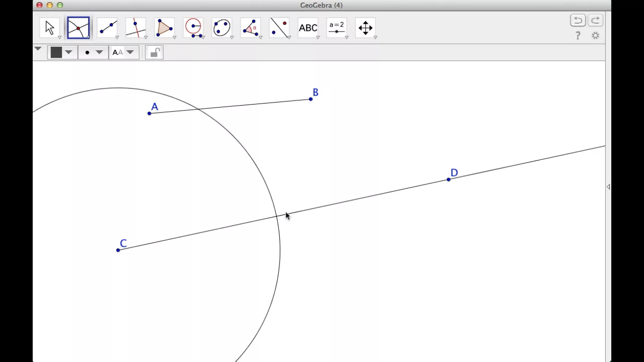Viewport: 644px width, 362px height.
Task: Expand the Text tool submenu triangle
Action: click(x=317, y=37)
